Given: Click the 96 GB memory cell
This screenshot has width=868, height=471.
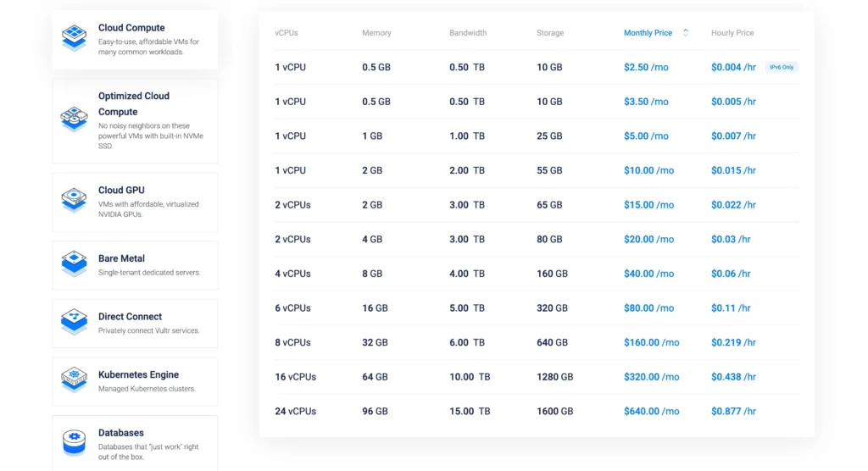Looking at the screenshot, I should [375, 411].
